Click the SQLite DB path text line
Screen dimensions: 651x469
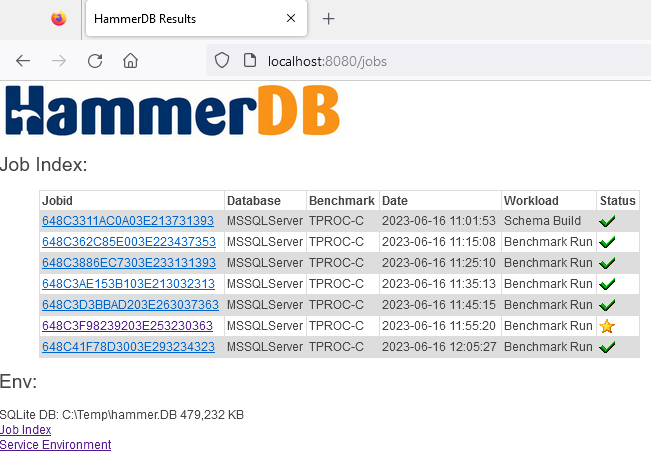pyautogui.click(x=122, y=415)
